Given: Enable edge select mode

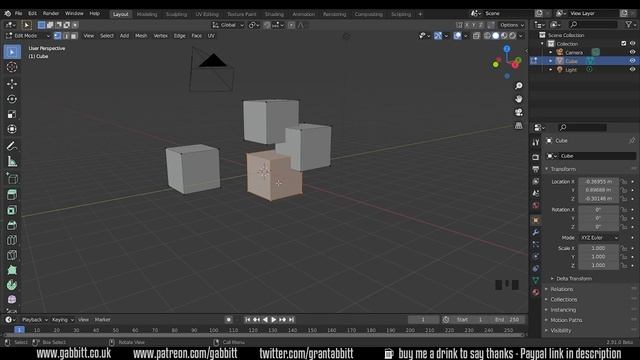Looking at the screenshot, I should (66, 36).
